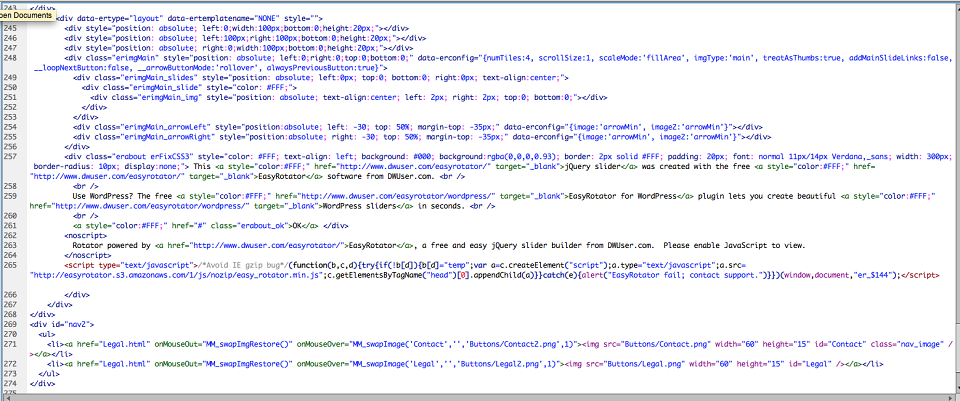The image size is (960, 401).
Task: Click the closing </noscript> tag
Action: [88, 256]
